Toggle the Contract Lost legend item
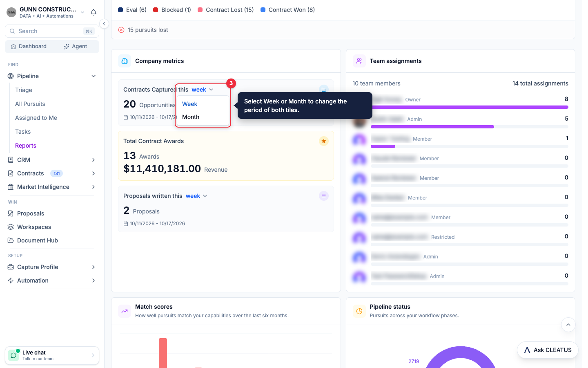The width and height of the screenshot is (588, 368). (x=226, y=10)
